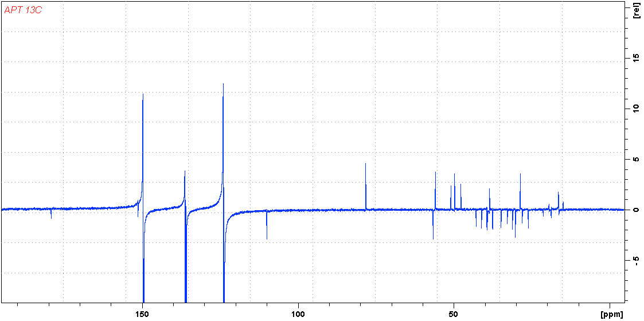Screen dimensions: 644x321
Task: Click the 0 tick label on intensity axis
Action: coord(634,210)
